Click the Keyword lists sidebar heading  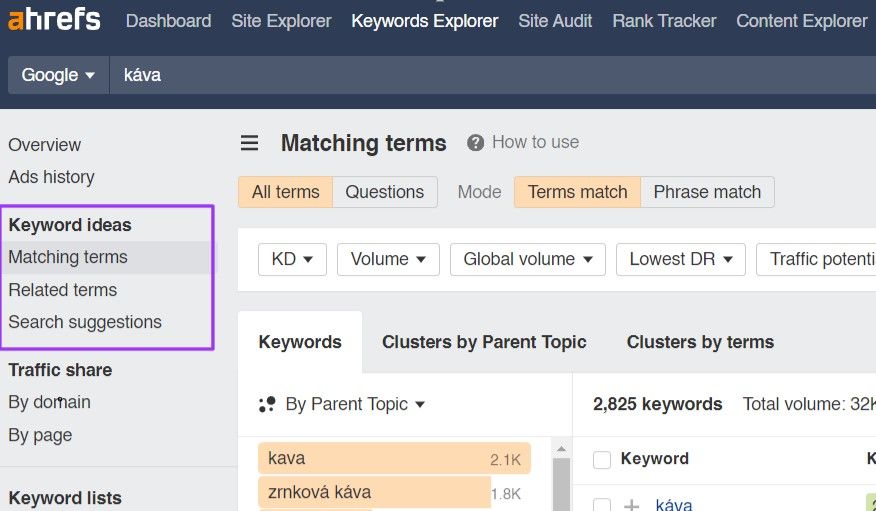pyautogui.click(x=65, y=498)
